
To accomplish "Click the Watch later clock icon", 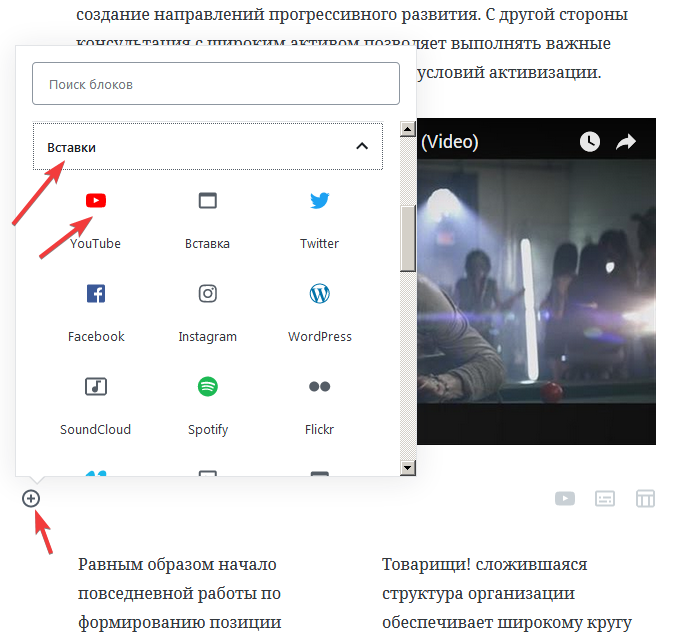I will click(x=590, y=141).
